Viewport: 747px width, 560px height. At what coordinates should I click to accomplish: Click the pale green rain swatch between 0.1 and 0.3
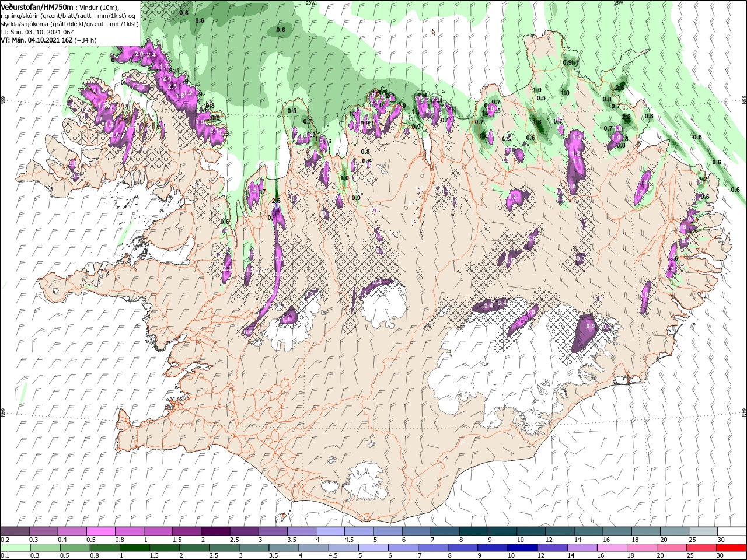[15, 548]
